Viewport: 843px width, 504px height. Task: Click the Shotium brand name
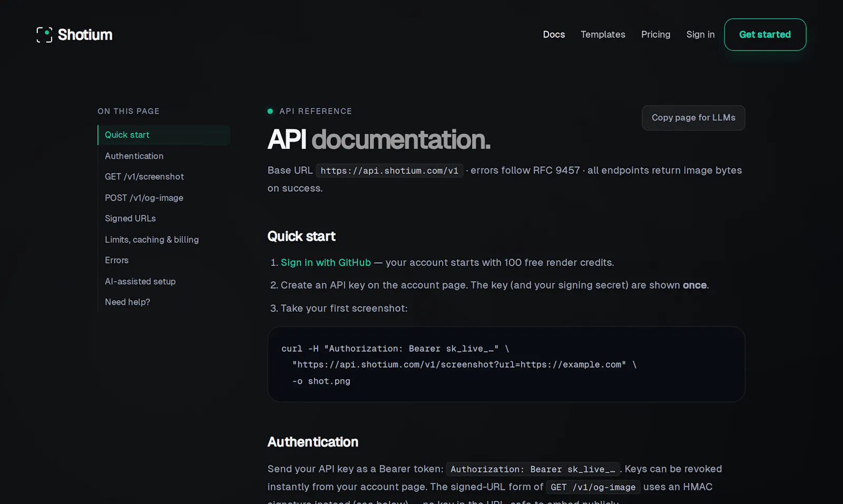85,35
